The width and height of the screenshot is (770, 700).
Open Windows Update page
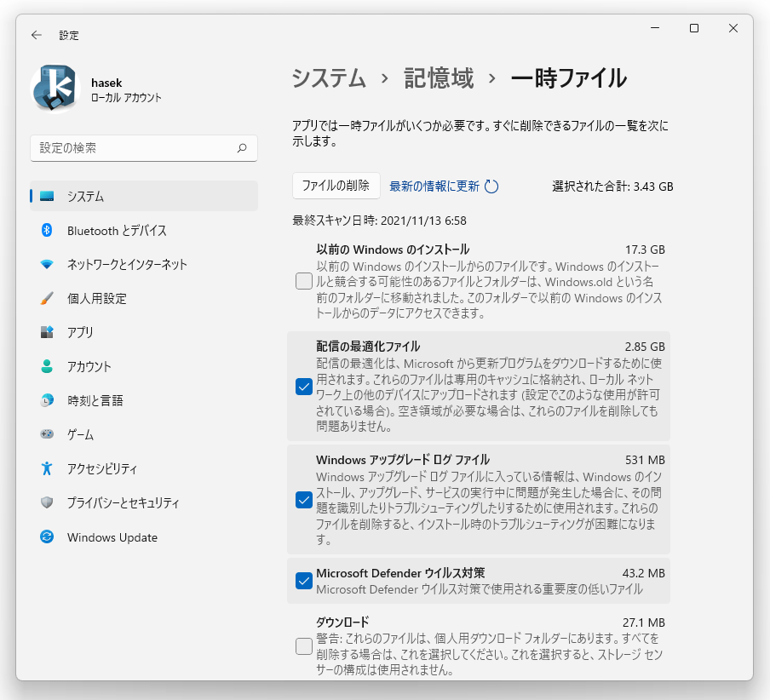(x=144, y=537)
